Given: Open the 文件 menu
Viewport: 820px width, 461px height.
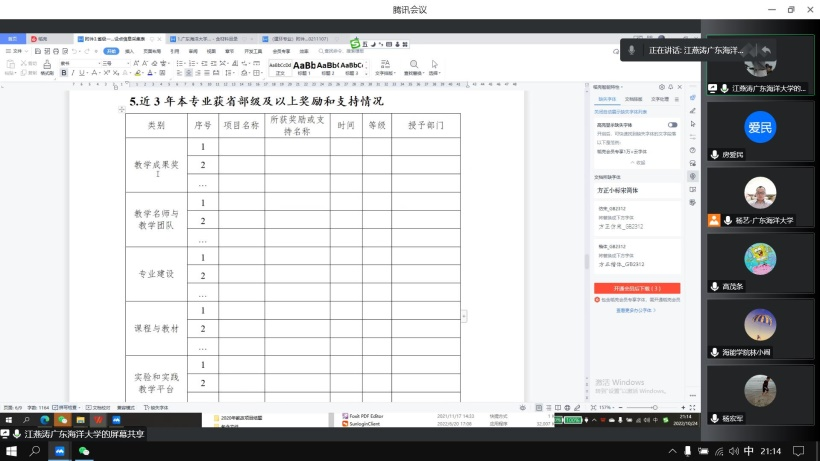Looking at the screenshot, I should coord(15,50).
